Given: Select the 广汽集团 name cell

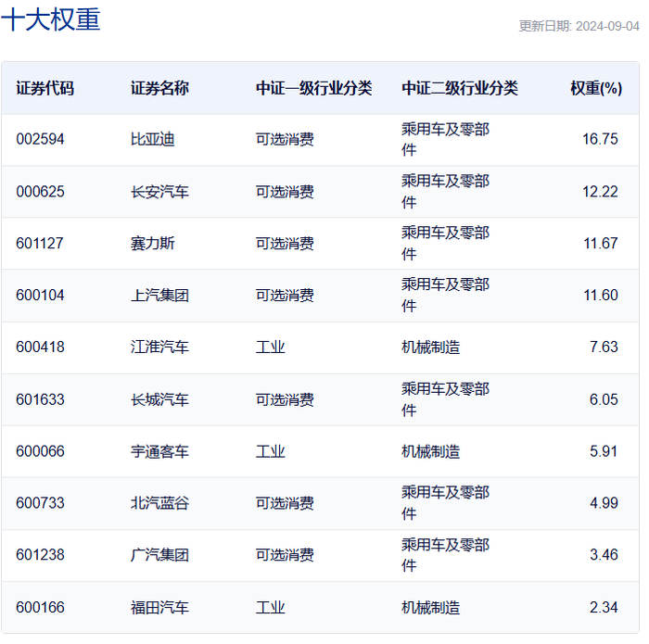Looking at the screenshot, I should point(159,555).
